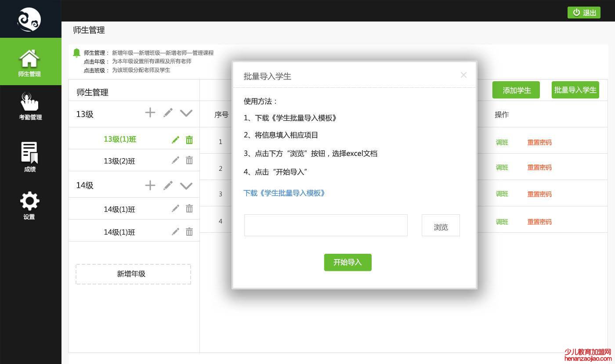615x364 pixels.
Task: Click 重置密码 for row 3
Action: point(539,194)
